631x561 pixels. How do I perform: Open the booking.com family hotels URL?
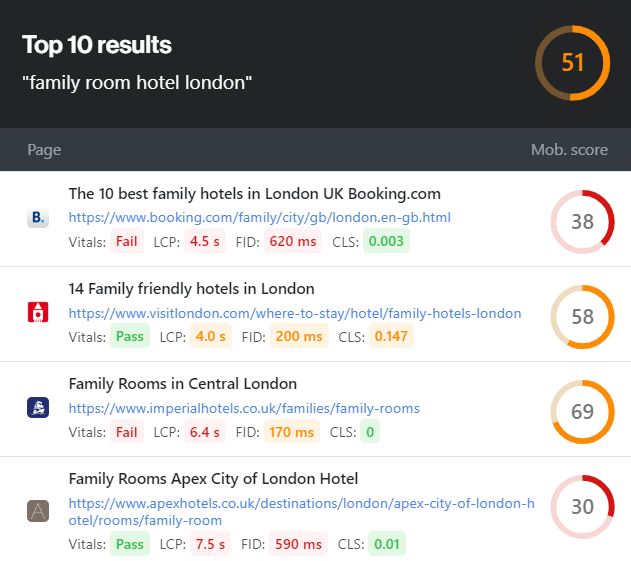[260, 217]
